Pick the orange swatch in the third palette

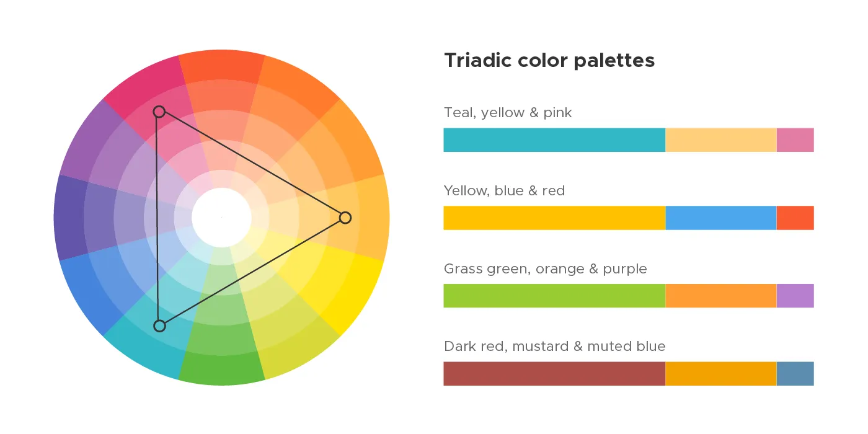point(720,296)
